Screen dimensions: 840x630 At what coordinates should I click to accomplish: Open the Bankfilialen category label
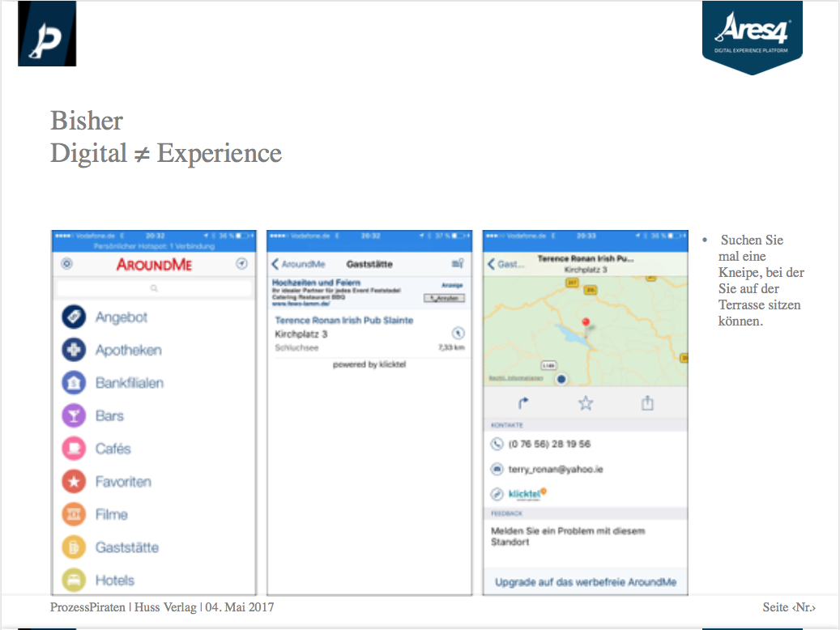point(129,383)
